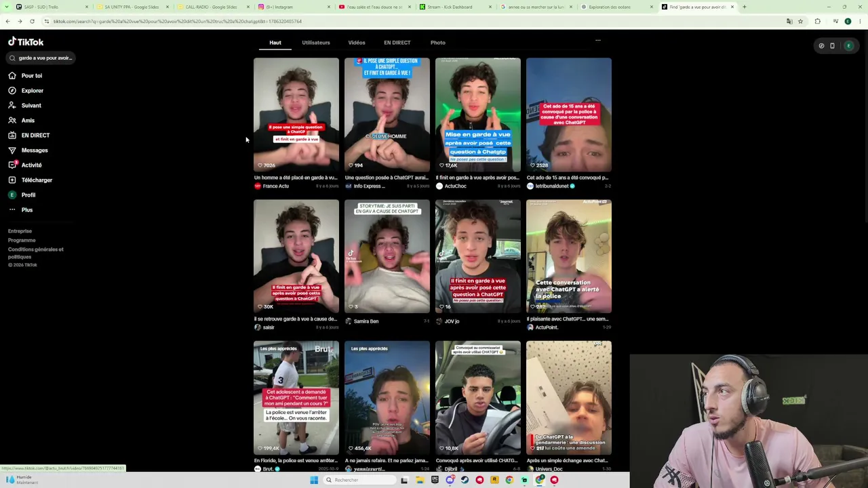Open 'Cette conversation avec ChatGPT' video
The width and height of the screenshot is (868, 488).
[569, 256]
